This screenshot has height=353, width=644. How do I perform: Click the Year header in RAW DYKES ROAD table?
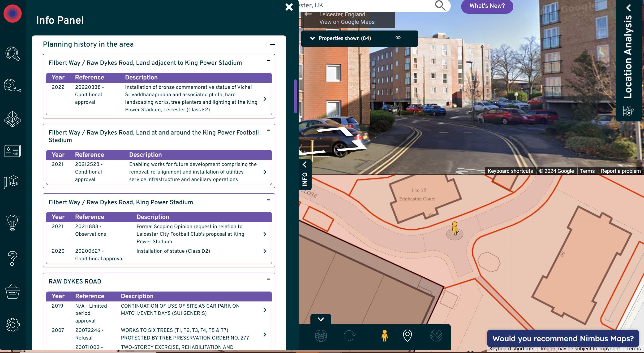tap(58, 296)
